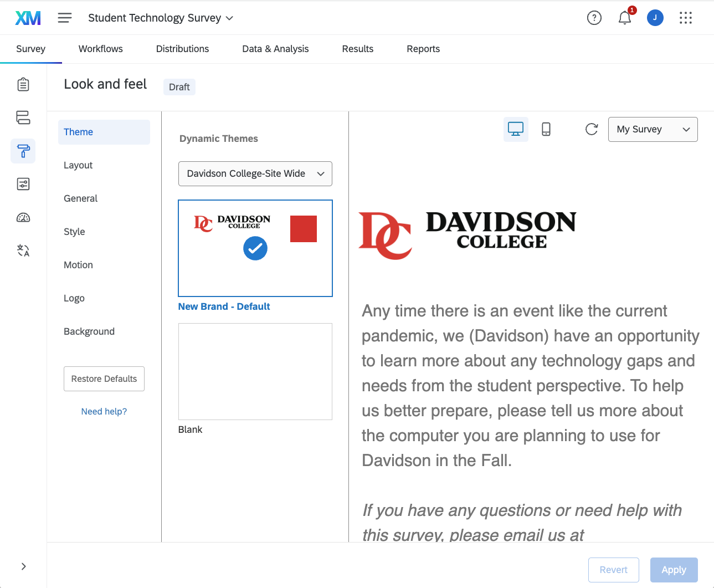Screen dimensions: 714x588
Task: Open the Survey flow sidebar icon
Action: (23, 117)
